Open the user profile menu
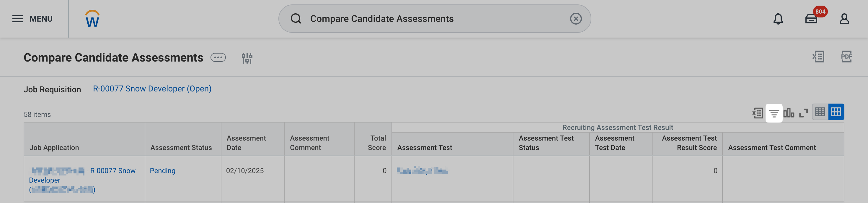 [x=844, y=19]
